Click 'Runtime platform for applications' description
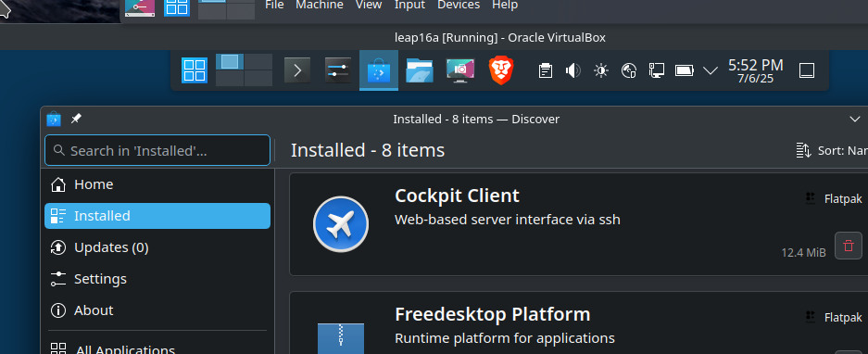868x354 pixels. [504, 338]
